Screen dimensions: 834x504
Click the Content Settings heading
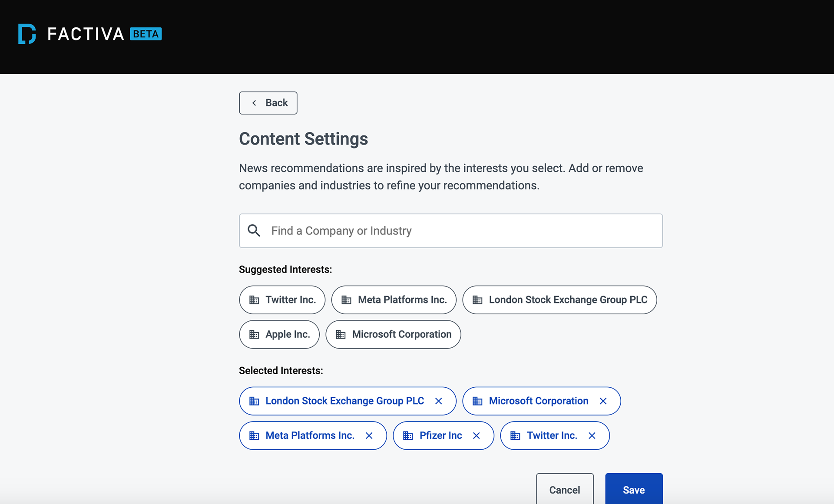pos(303,139)
